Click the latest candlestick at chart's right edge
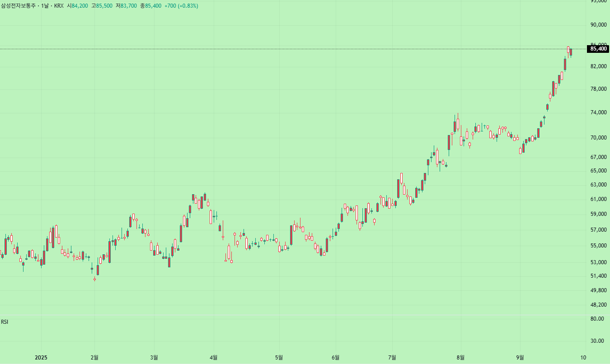The height and width of the screenshot is (364, 610). pyautogui.click(x=571, y=52)
